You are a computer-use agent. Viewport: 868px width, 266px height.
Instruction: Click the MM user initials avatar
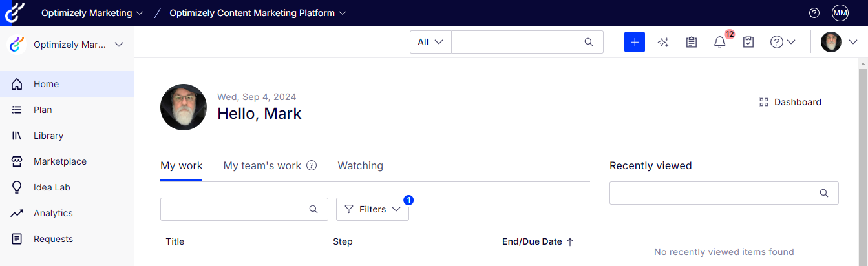pyautogui.click(x=840, y=13)
